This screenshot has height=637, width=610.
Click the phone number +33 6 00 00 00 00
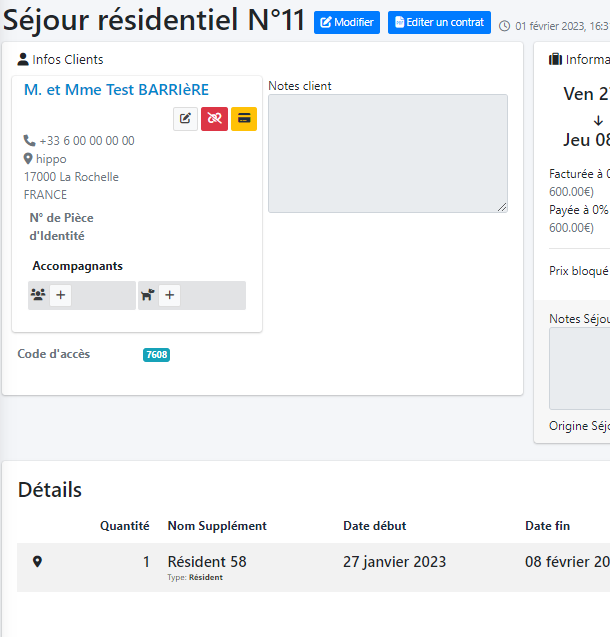[x=87, y=141]
